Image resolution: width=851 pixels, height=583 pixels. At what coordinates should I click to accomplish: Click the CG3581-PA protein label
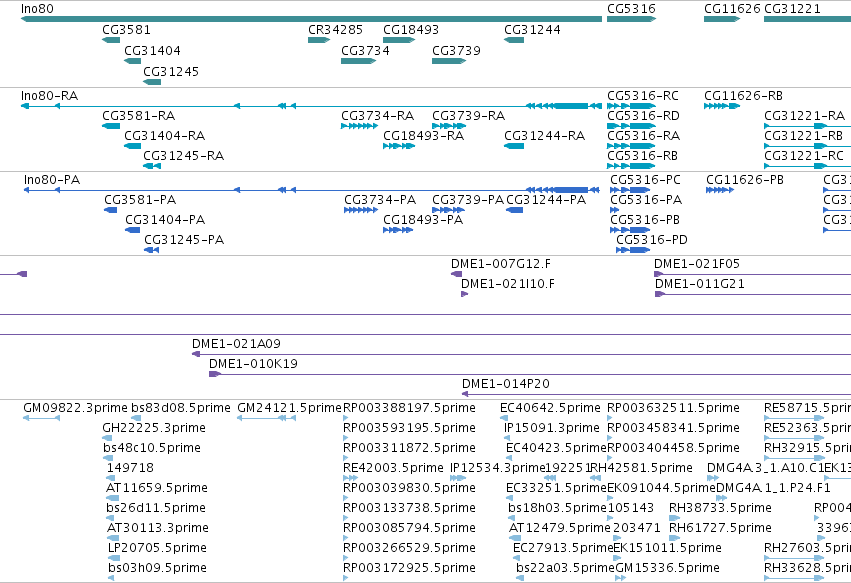(x=140, y=200)
